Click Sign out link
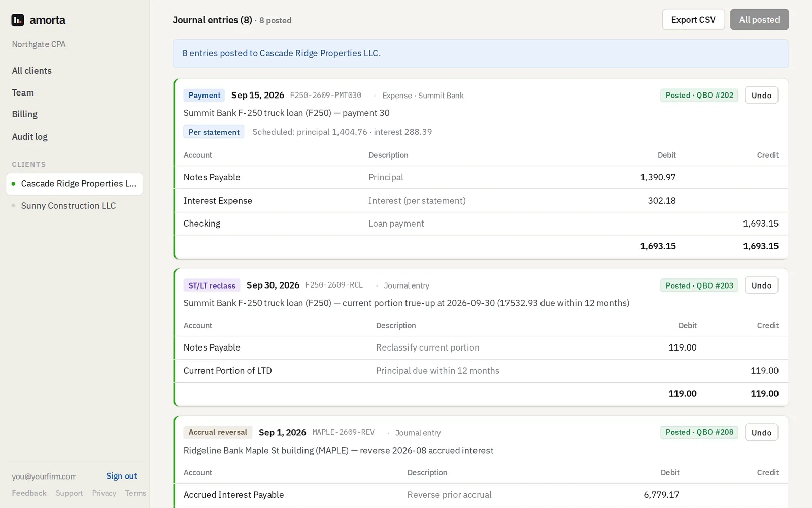 pos(121,476)
